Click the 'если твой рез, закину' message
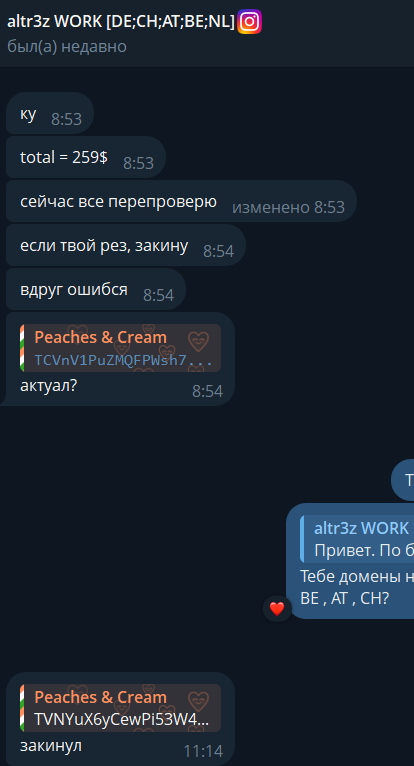 pyautogui.click(x=126, y=245)
